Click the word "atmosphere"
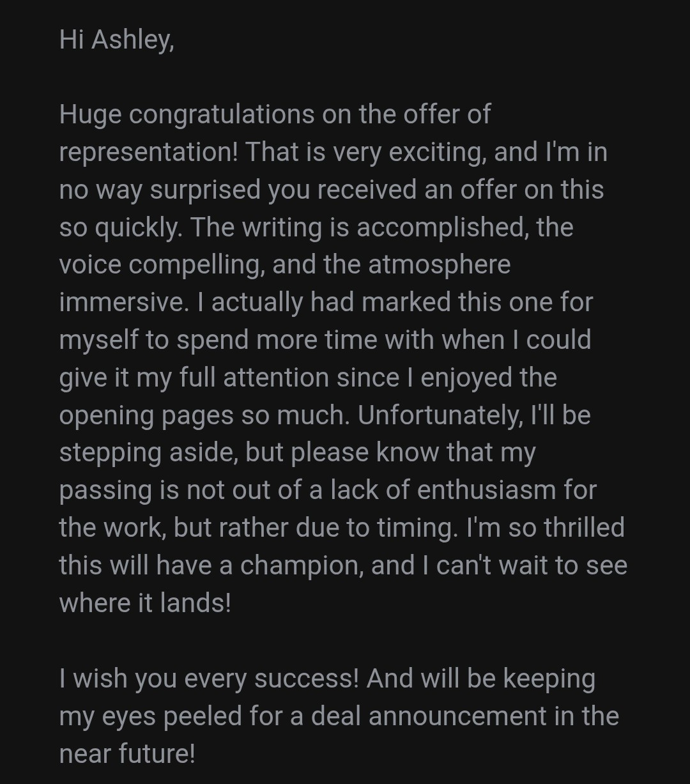 [440, 265]
